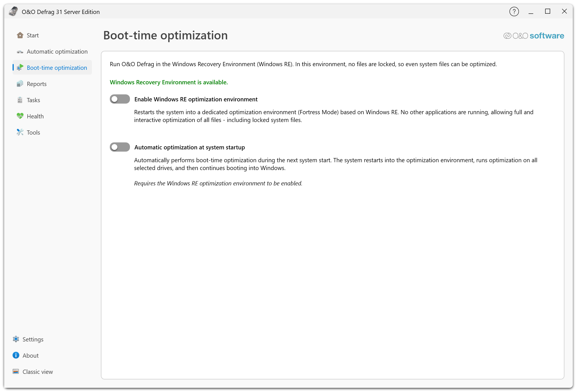The image size is (577, 392).
Task: Click the 'Restarts the system into a dedicated' description
Action: (x=334, y=116)
